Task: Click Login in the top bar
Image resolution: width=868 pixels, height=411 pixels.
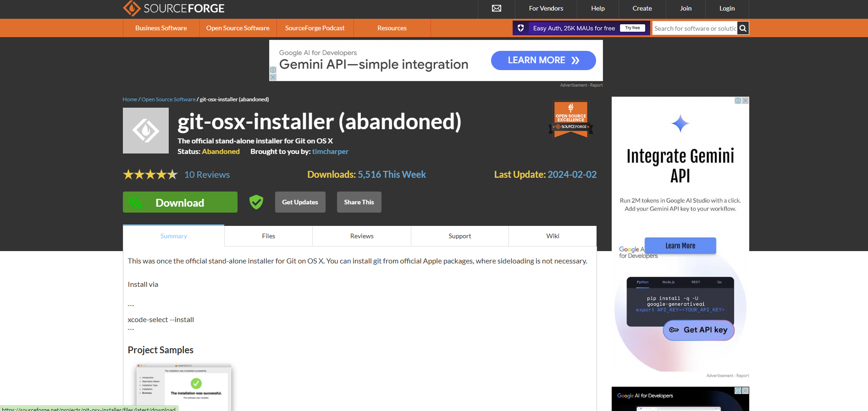Action: pyautogui.click(x=727, y=8)
